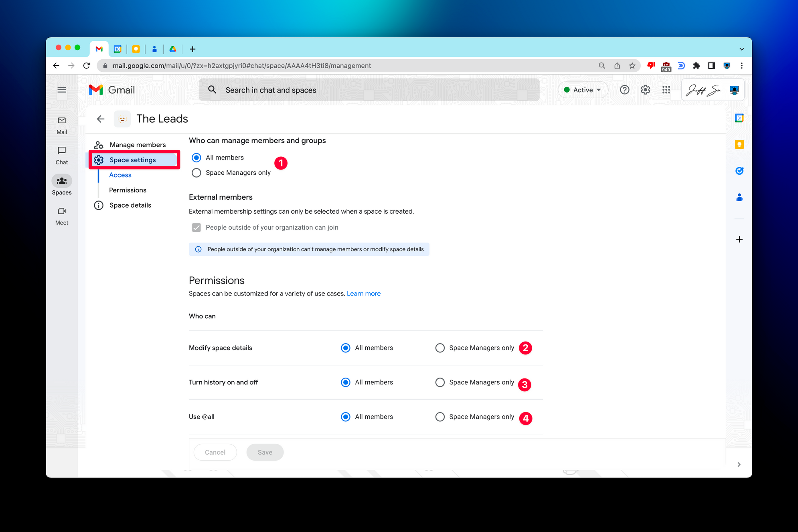Open Manage members section
Viewport: 798px width, 532px height.
[x=137, y=145]
